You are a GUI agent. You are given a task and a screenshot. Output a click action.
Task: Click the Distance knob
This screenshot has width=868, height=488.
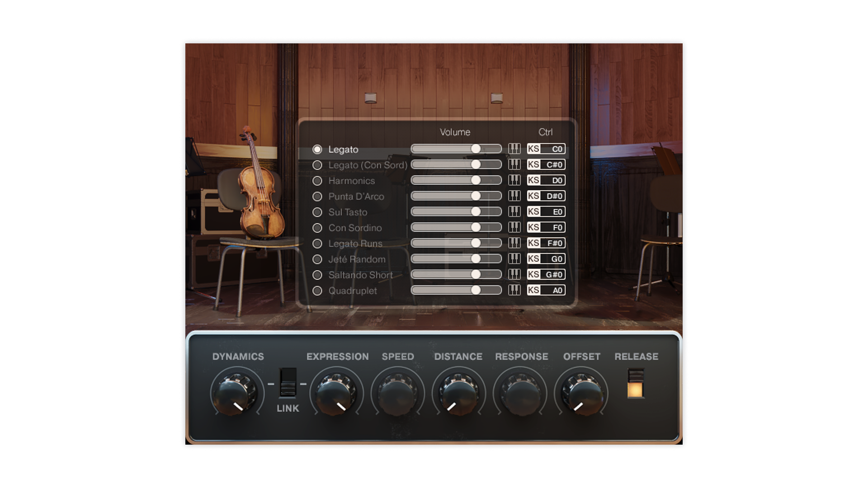click(x=458, y=392)
